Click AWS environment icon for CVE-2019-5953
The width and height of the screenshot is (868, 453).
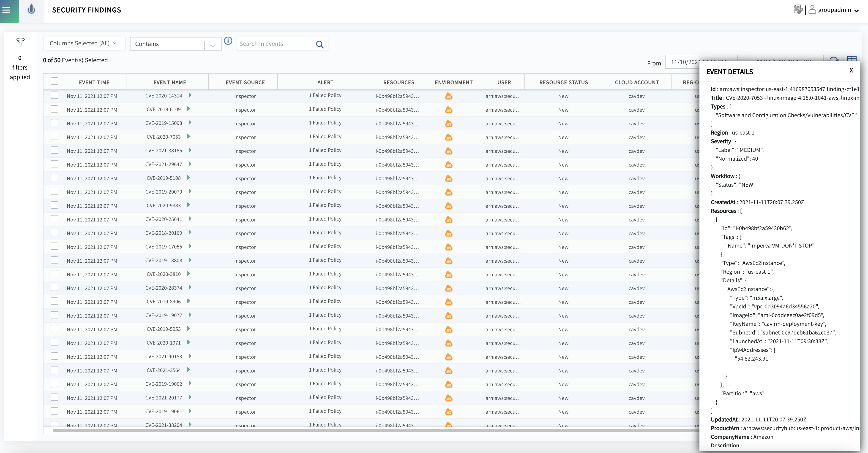coord(448,329)
